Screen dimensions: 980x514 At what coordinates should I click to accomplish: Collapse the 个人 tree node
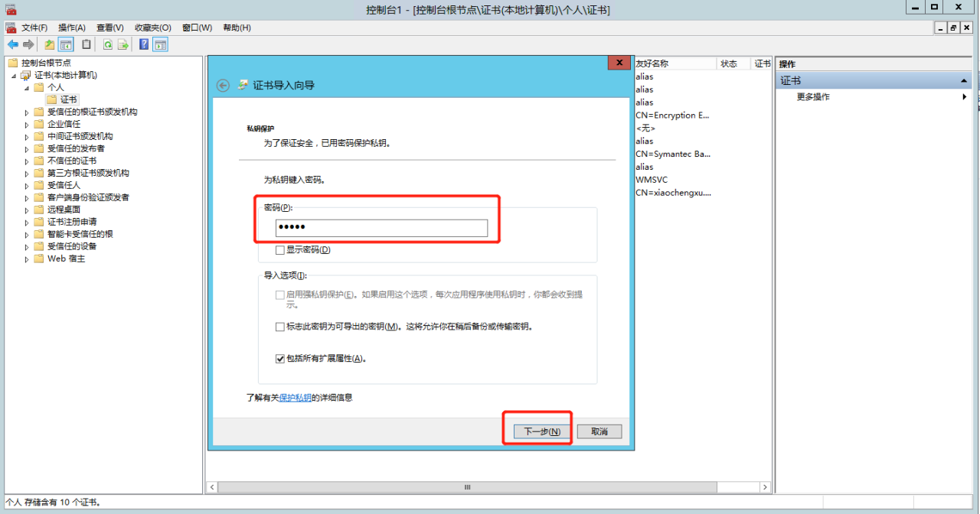click(x=28, y=88)
